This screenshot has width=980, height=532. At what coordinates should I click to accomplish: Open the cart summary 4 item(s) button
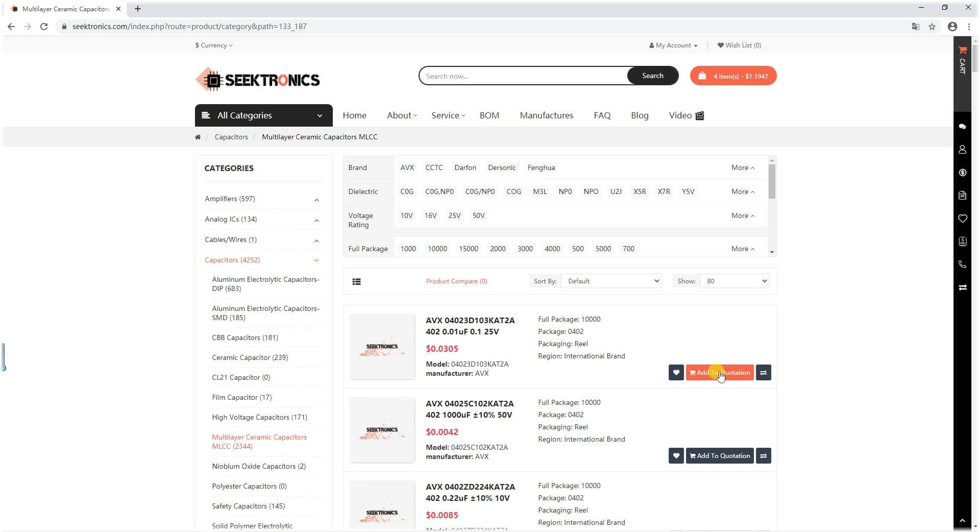(x=733, y=76)
